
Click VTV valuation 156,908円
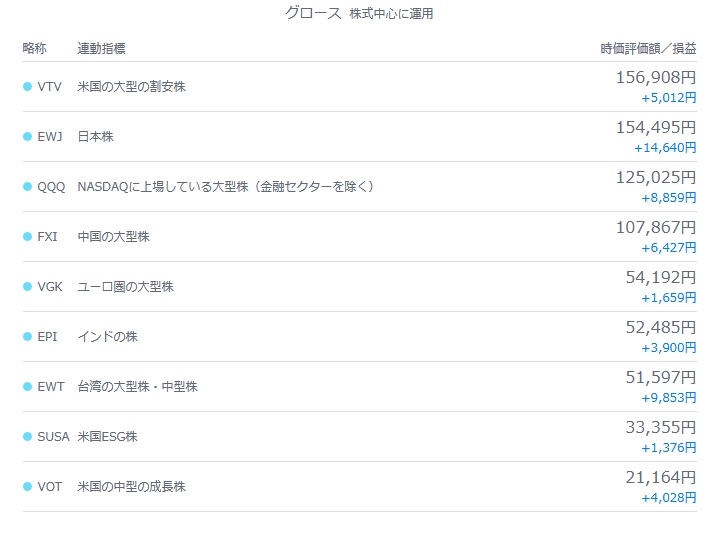[656, 77]
